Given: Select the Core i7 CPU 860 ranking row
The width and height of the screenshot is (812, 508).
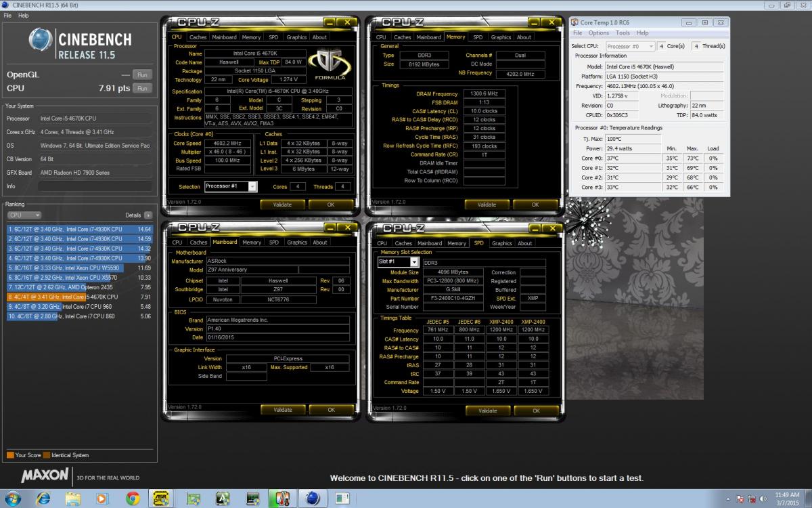Looking at the screenshot, I should [x=80, y=316].
